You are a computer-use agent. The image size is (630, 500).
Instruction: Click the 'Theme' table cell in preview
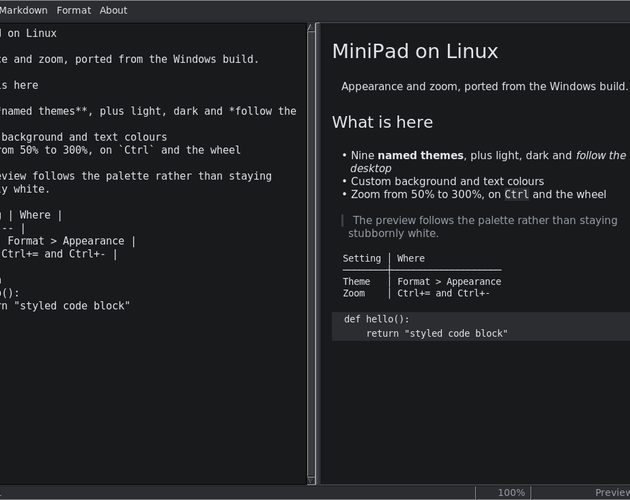click(356, 281)
